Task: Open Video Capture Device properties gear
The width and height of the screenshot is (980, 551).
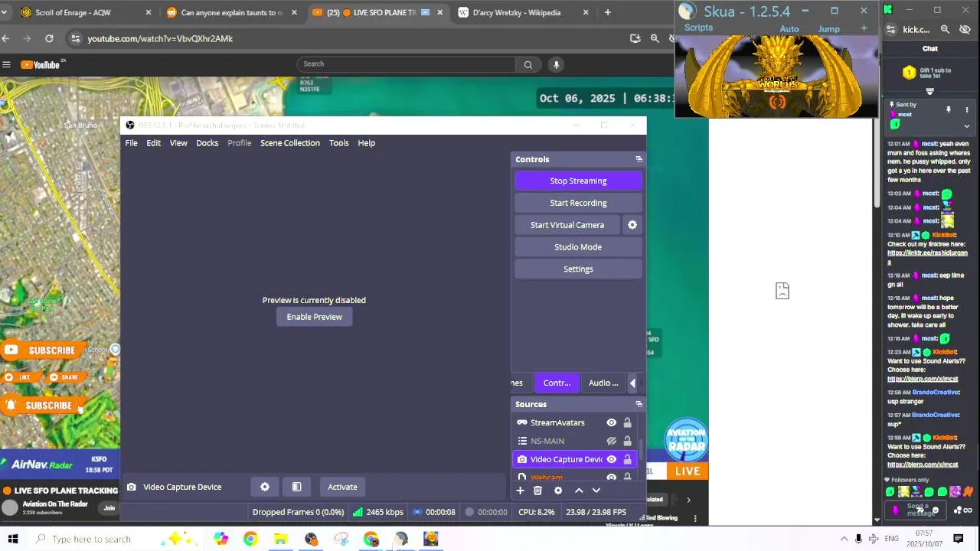Action: tap(265, 487)
